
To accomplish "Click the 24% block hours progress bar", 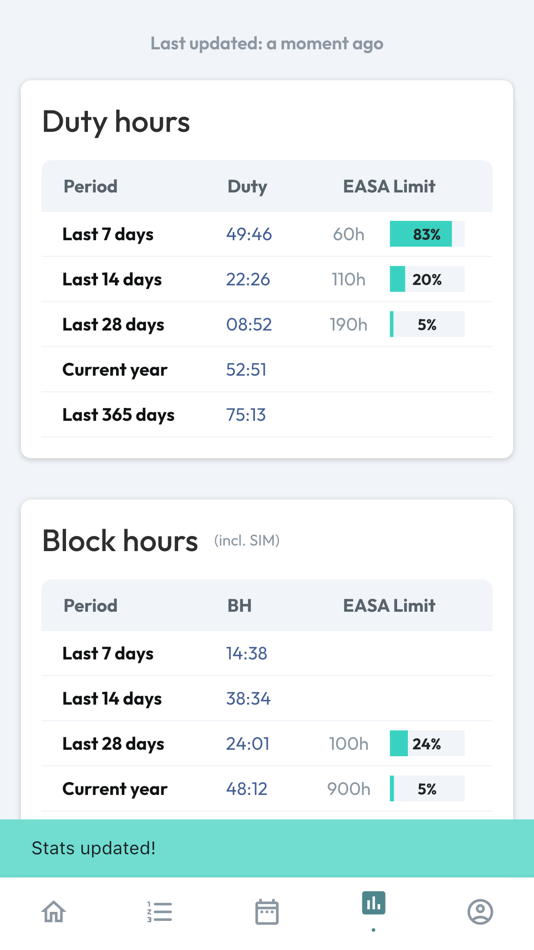I will 427,743.
